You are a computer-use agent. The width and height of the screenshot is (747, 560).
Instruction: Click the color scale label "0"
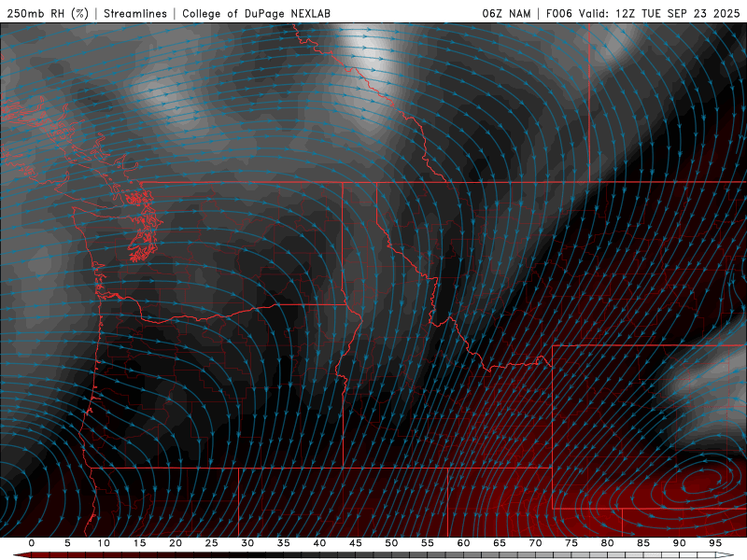pyautogui.click(x=32, y=543)
